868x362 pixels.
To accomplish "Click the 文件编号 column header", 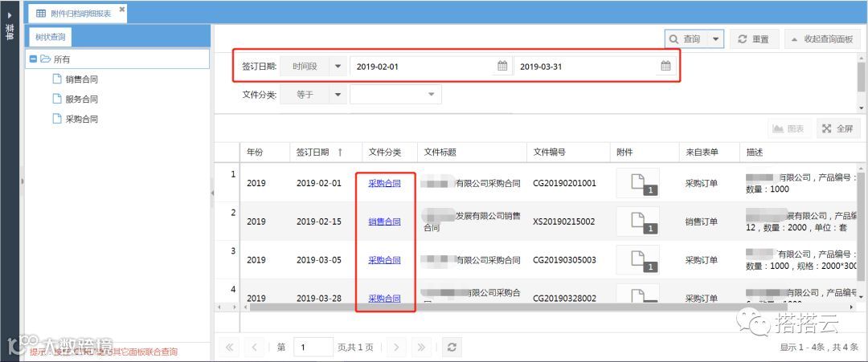I will coord(568,153).
